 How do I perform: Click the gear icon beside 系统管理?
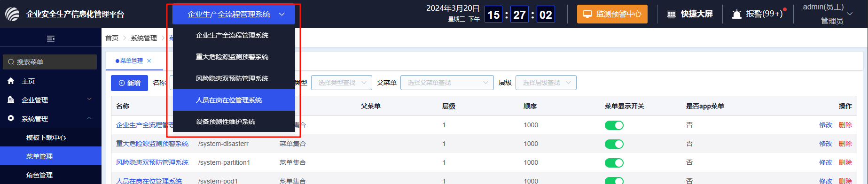point(11,119)
